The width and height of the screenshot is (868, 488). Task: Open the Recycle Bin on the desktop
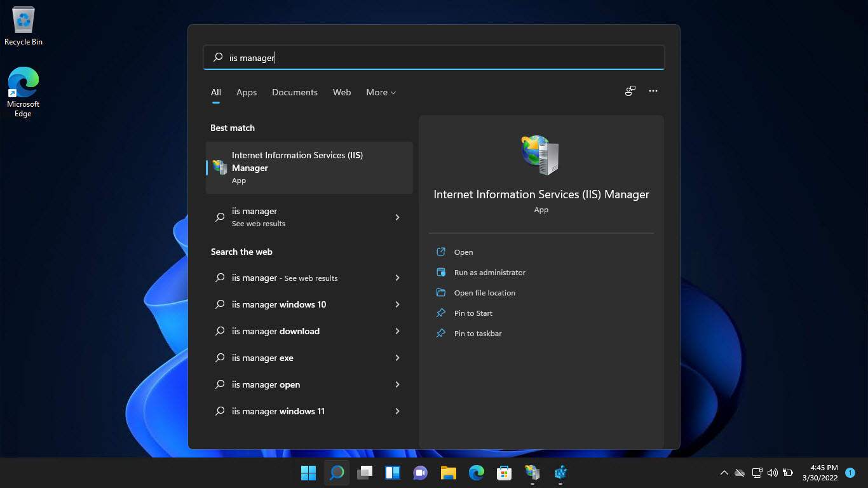(x=23, y=23)
